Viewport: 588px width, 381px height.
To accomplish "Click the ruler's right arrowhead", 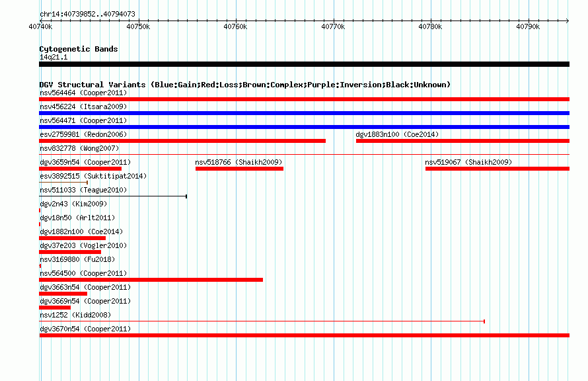I will 568,21.
